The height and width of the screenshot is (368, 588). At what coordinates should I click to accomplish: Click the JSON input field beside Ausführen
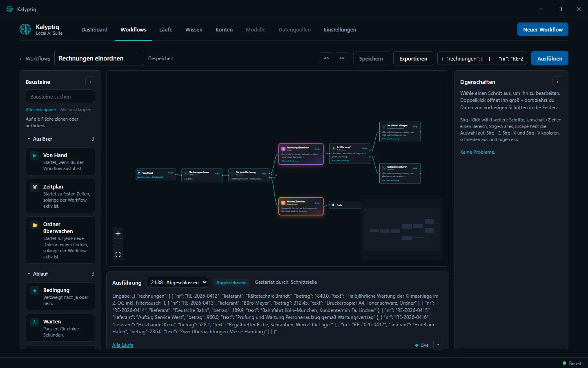click(x=482, y=58)
